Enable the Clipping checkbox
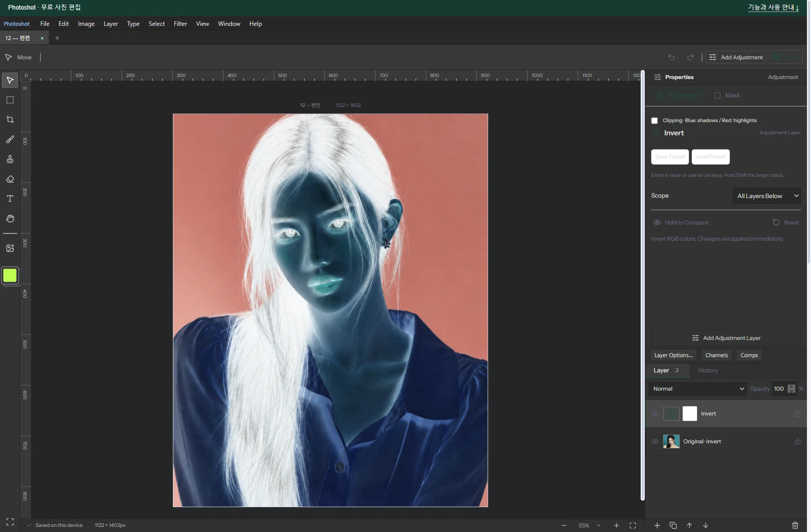Screen dimensions: 811x532 654,121
